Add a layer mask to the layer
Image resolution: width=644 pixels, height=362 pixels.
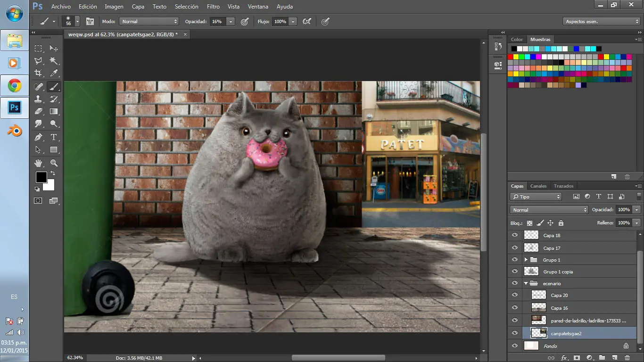(577, 358)
